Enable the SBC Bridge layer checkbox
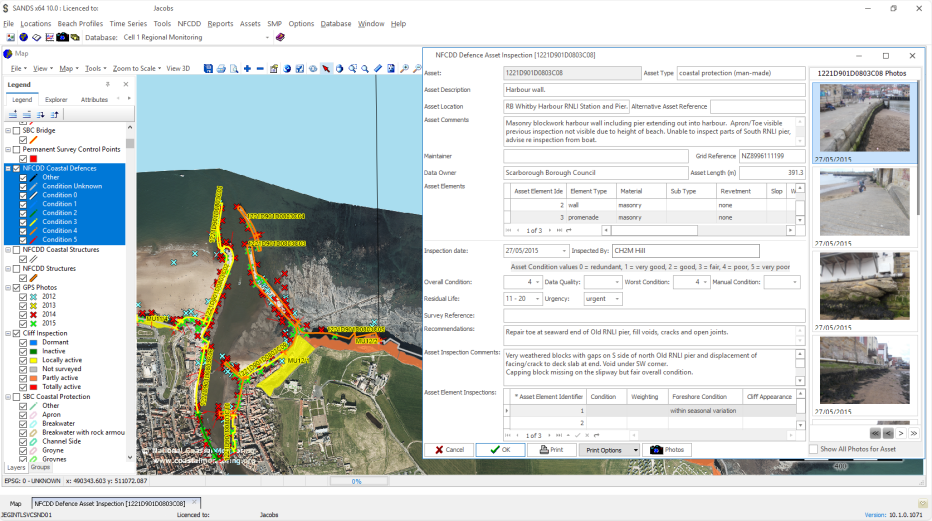Screen dimensions: 932x521 (x=14, y=130)
